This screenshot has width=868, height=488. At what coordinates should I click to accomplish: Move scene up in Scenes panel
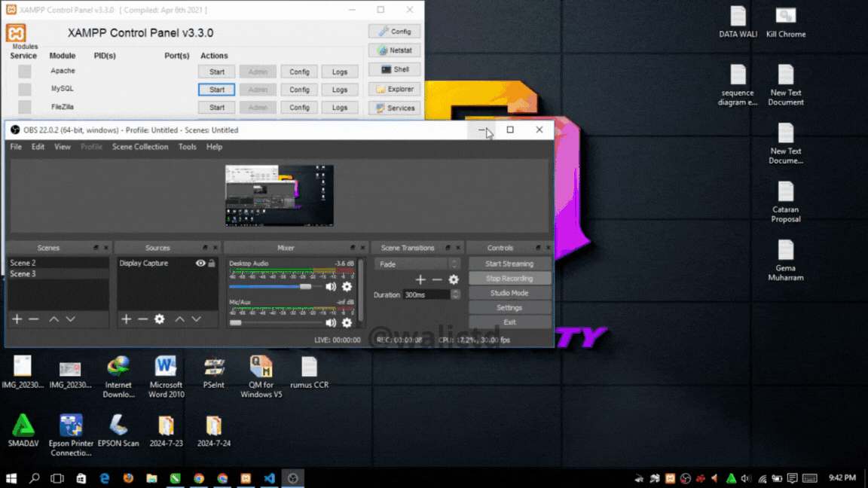pyautogui.click(x=53, y=319)
